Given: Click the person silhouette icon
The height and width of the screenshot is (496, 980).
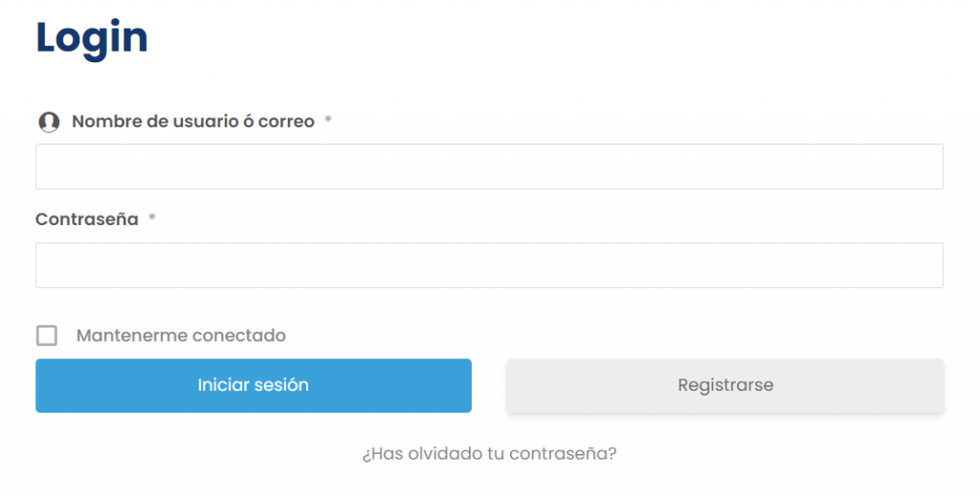Looking at the screenshot, I should [48, 123].
